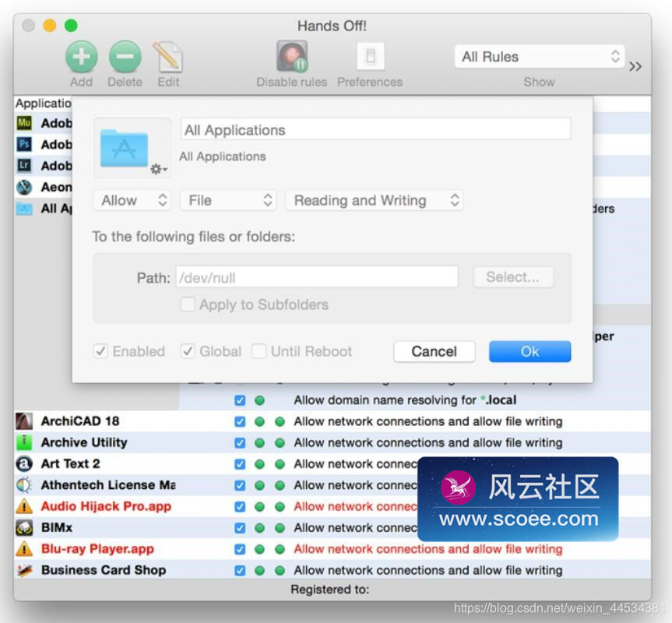Viewport: 672px width, 623px height.
Task: Click the toolbar overflow chevrons
Action: [x=635, y=66]
